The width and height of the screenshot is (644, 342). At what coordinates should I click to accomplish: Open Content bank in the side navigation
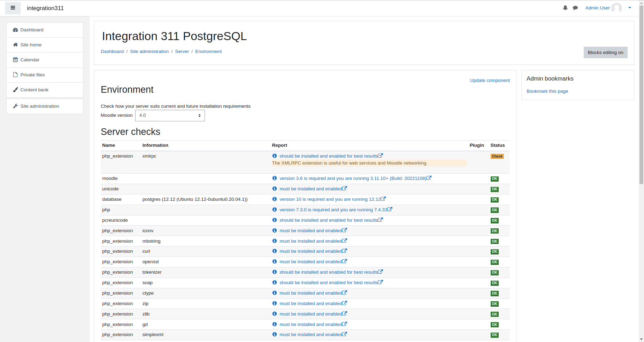[45, 90]
